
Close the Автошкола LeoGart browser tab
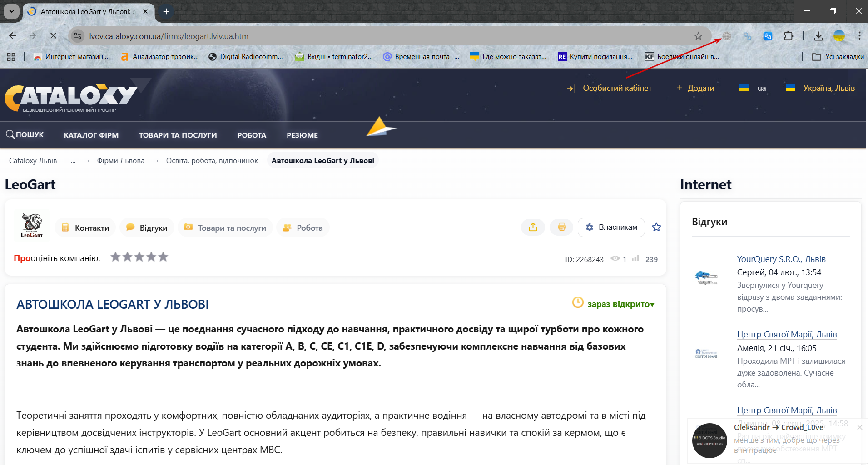(145, 11)
